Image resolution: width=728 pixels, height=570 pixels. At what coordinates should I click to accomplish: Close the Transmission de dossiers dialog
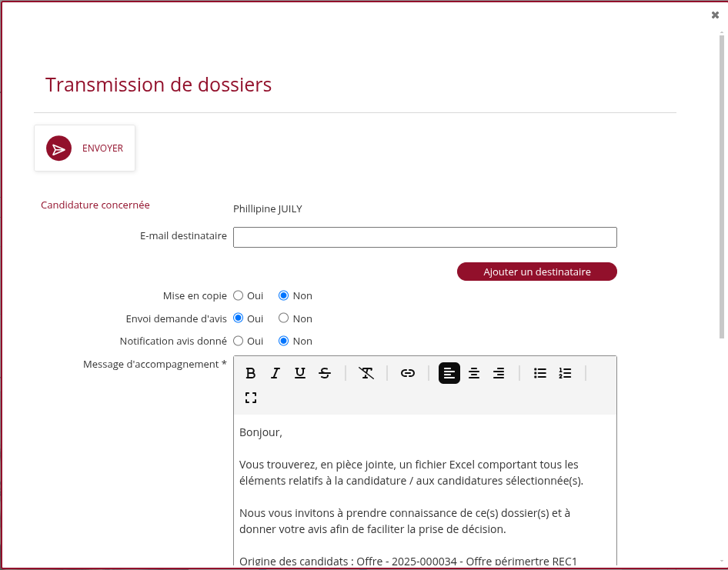(x=715, y=15)
